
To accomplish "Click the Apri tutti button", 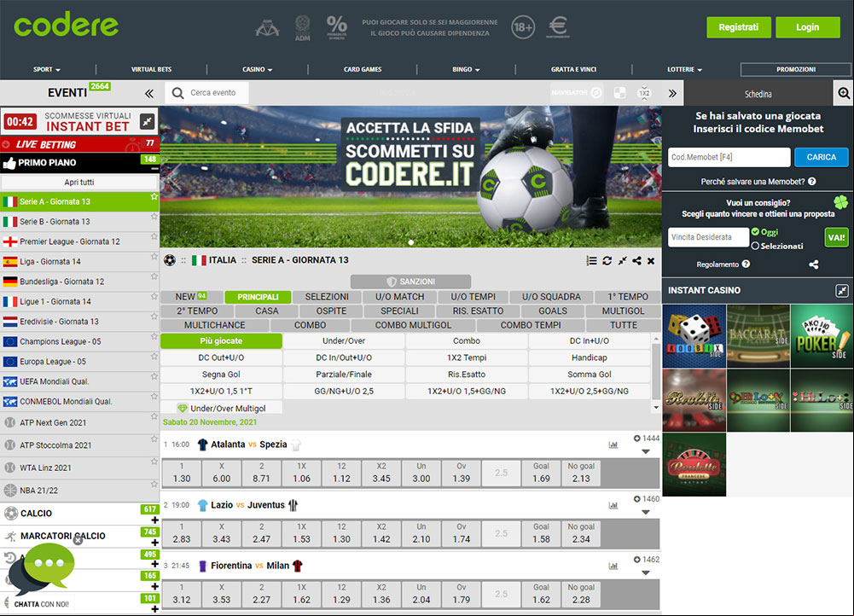I will pyautogui.click(x=79, y=183).
